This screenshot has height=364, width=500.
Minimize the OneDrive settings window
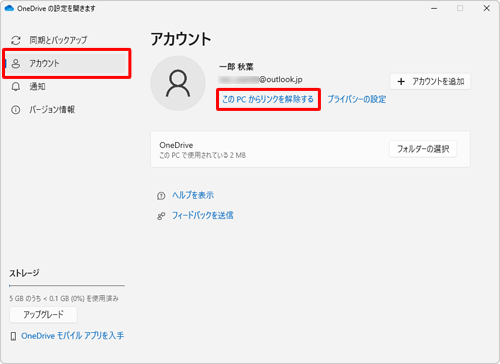point(434,8)
